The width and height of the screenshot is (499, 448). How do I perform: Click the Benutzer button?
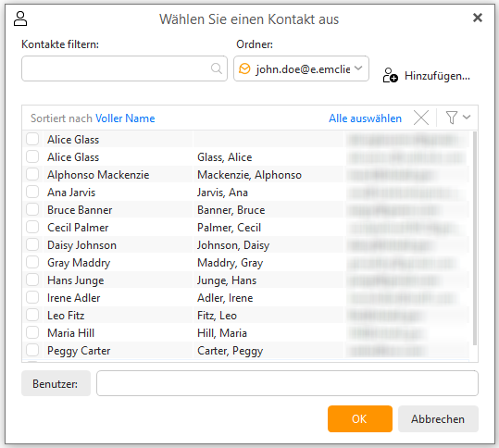click(56, 383)
